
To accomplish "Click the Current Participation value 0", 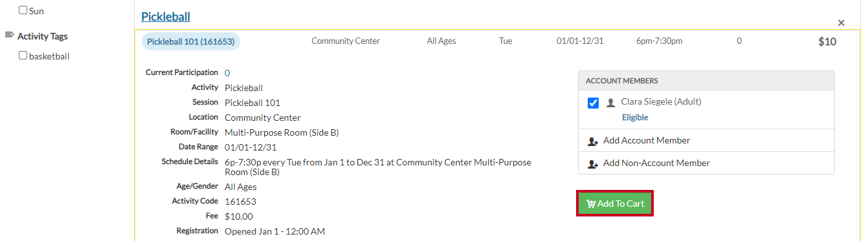I will 227,73.
